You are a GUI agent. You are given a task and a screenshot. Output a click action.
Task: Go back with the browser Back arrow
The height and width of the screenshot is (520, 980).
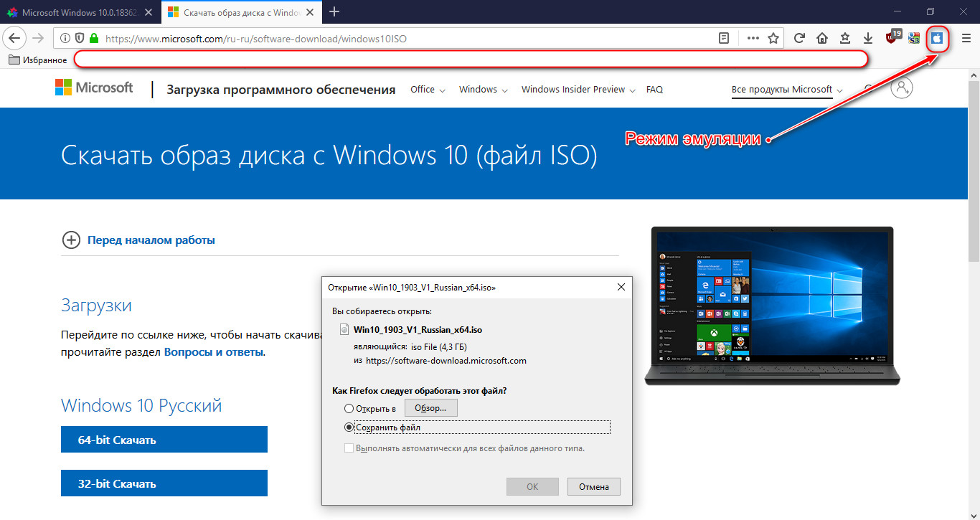(x=15, y=38)
